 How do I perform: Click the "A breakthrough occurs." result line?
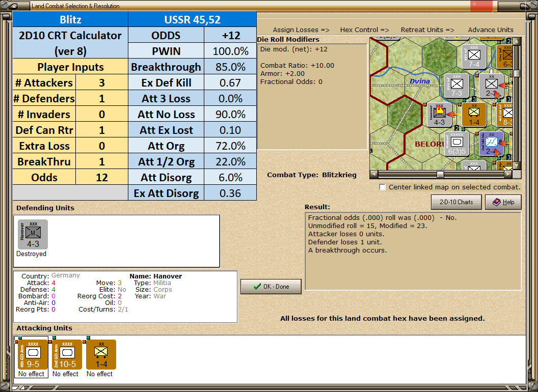347,250
